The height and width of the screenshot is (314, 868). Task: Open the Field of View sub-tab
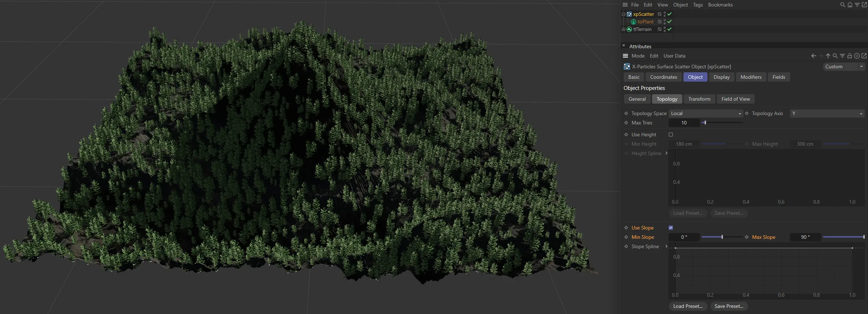736,99
